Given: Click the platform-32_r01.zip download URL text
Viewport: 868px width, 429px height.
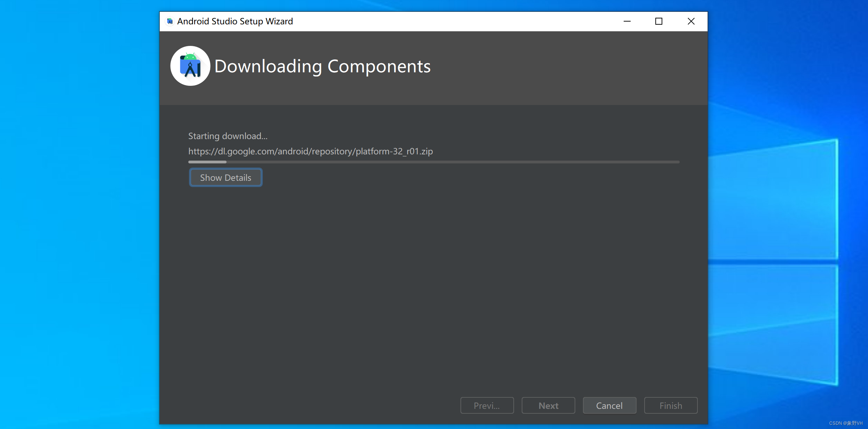Looking at the screenshot, I should point(310,151).
